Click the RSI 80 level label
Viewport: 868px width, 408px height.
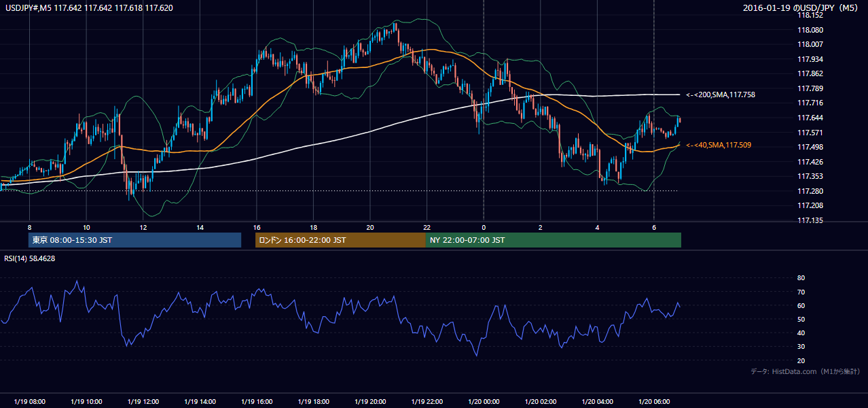click(801, 278)
